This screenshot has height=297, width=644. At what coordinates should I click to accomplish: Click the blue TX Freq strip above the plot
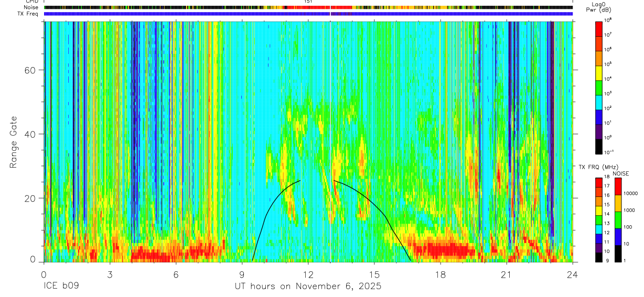click(308, 14)
